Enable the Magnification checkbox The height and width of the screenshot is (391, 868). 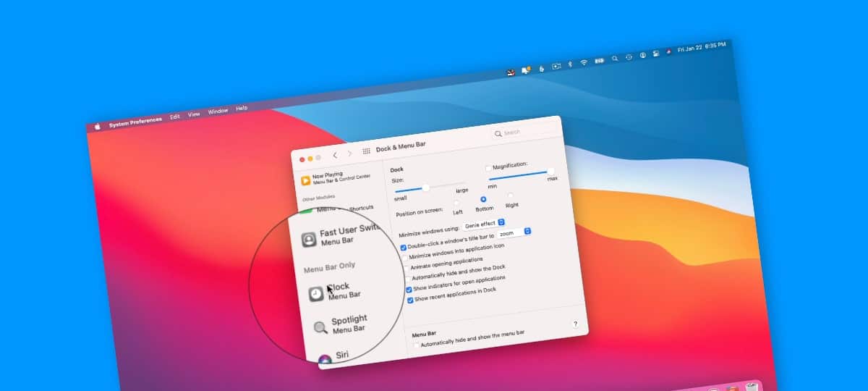coord(488,168)
